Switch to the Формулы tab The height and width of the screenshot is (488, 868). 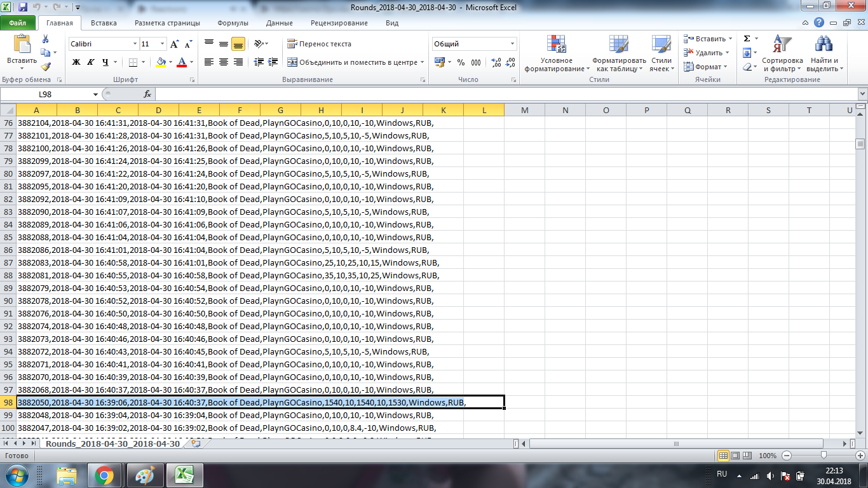pos(233,23)
